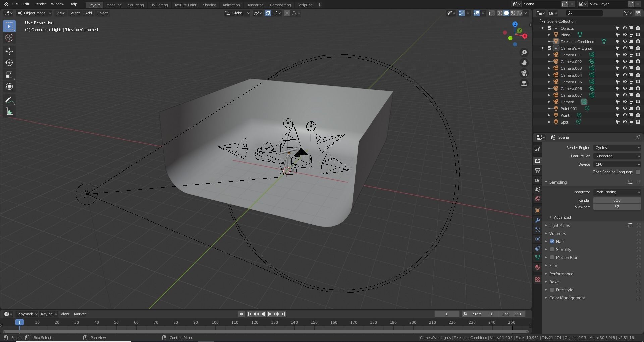The width and height of the screenshot is (644, 342).
Task: Open the Texture properties tab
Action: tap(538, 279)
